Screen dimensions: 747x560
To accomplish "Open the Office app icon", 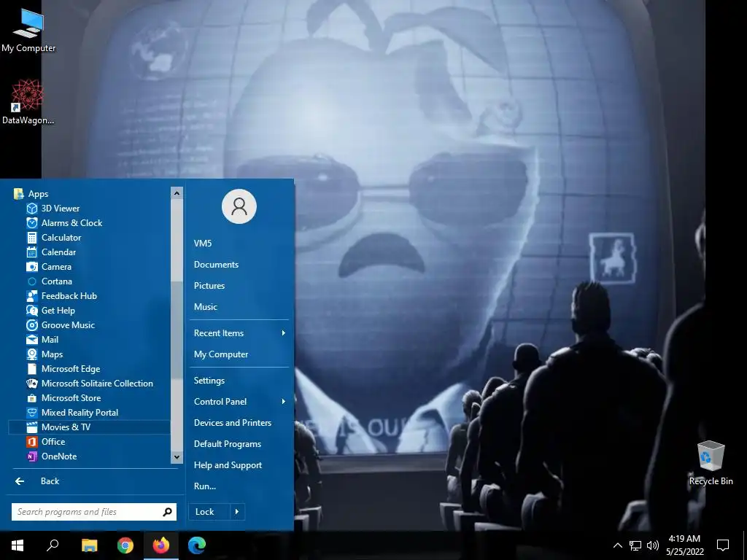I will (x=32, y=442).
